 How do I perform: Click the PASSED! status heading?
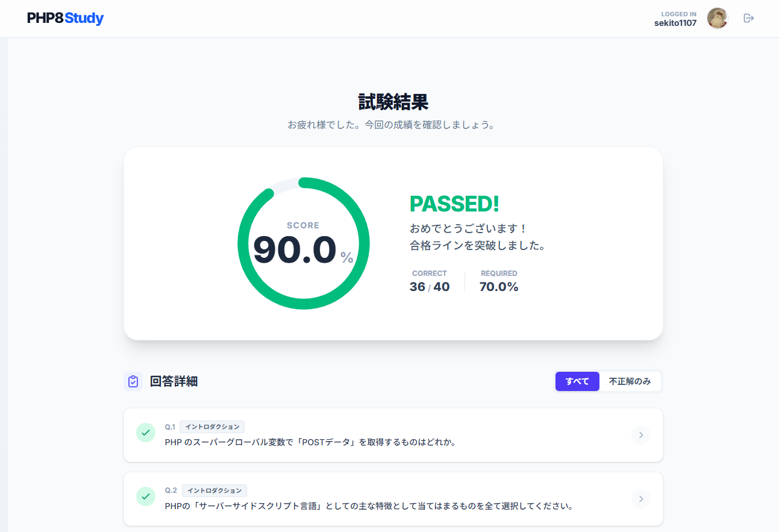coord(454,204)
